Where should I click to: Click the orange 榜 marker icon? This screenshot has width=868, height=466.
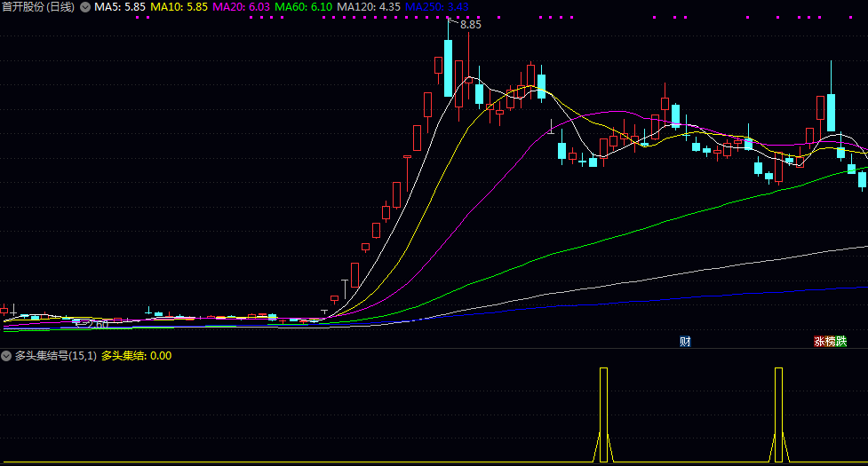[830, 341]
